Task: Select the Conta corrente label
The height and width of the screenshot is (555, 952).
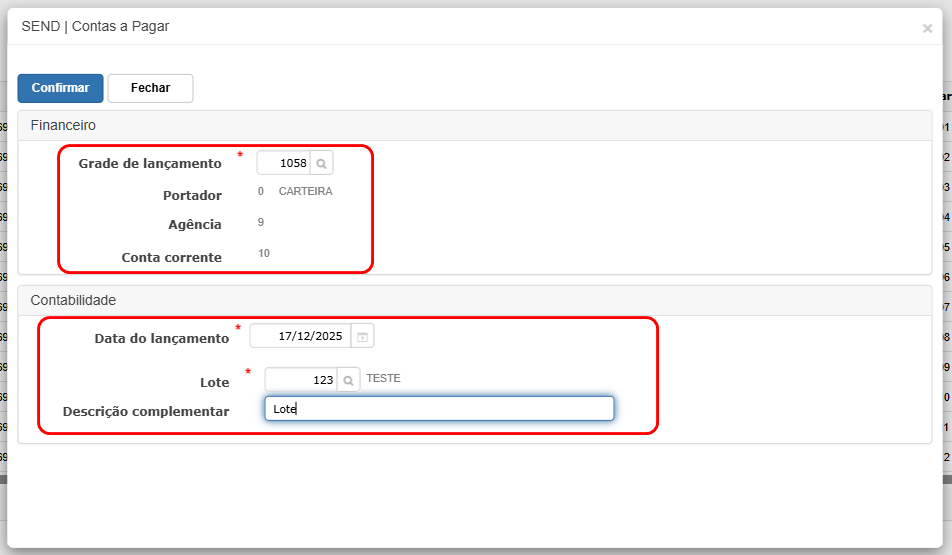Action: [171, 258]
